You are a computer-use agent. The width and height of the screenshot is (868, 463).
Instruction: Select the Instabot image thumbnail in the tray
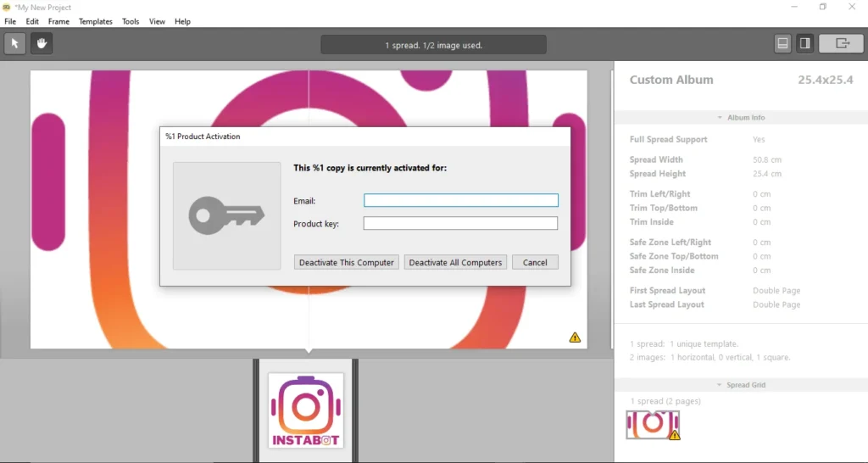pos(305,410)
